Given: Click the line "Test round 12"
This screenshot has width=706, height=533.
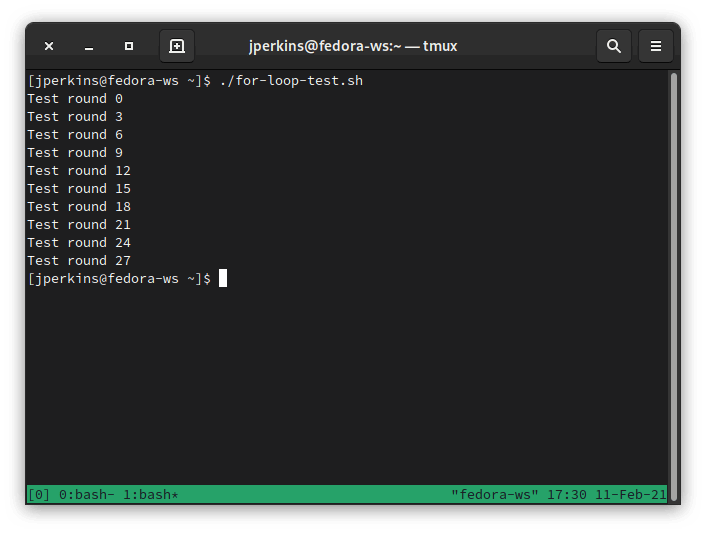Looking at the screenshot, I should point(79,171).
